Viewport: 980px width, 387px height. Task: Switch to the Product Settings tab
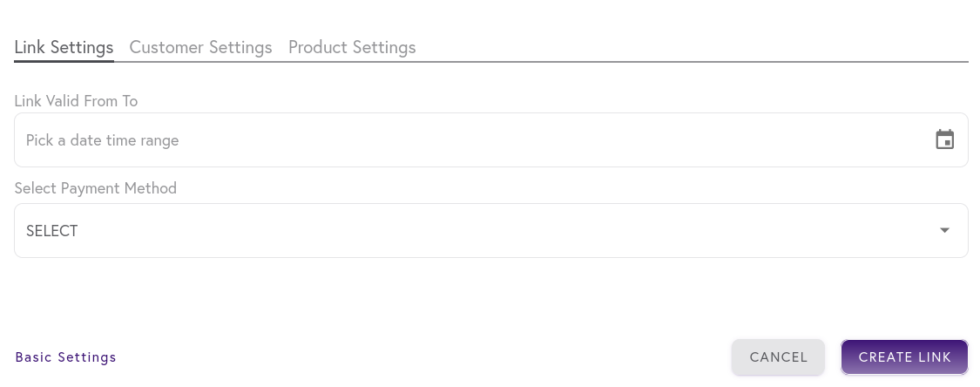(352, 48)
